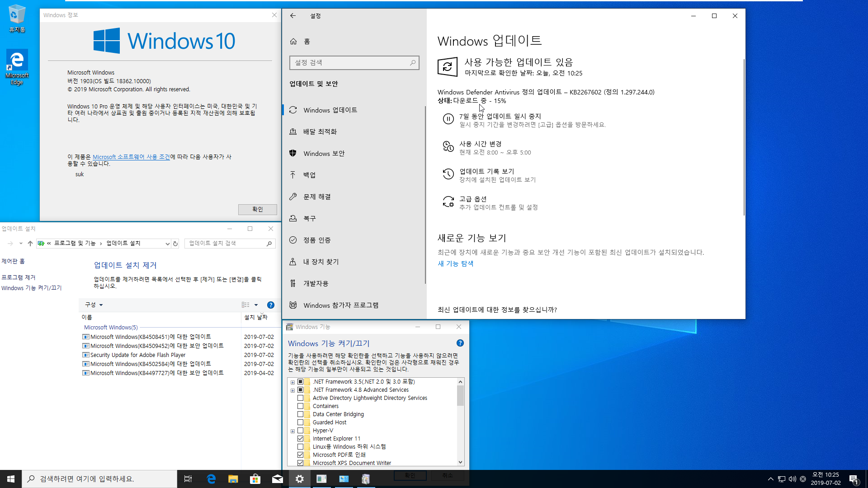Viewport: 868px width, 488px height.
Task: Refresh the installed updates address bar
Action: [175, 244]
